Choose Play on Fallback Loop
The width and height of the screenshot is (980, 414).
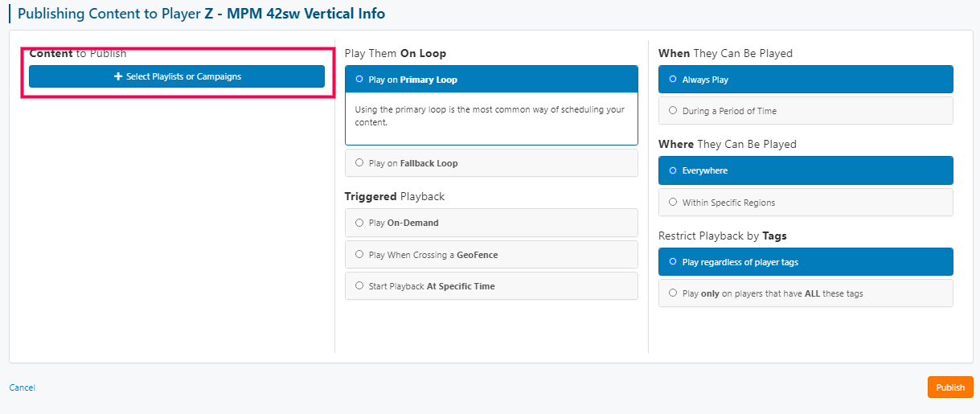pos(491,163)
